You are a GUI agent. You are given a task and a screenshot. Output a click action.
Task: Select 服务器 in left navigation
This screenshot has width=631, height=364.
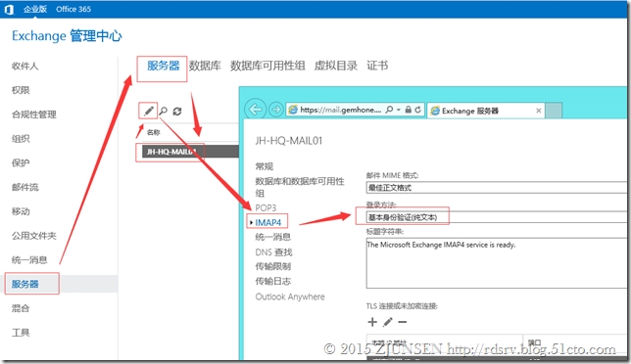click(x=24, y=284)
